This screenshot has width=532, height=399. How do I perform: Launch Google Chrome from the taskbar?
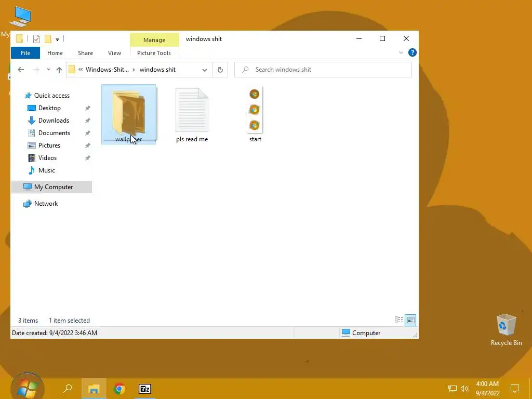pyautogui.click(x=119, y=389)
